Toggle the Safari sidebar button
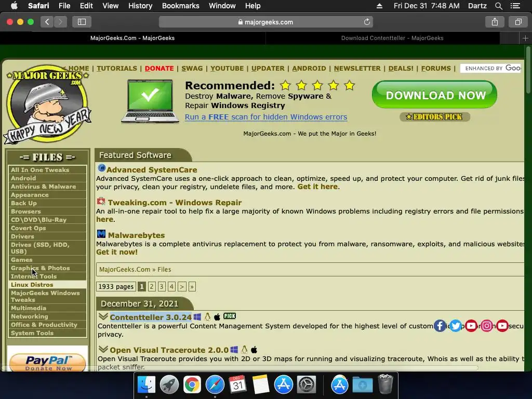The width and height of the screenshot is (532, 399). point(82,22)
